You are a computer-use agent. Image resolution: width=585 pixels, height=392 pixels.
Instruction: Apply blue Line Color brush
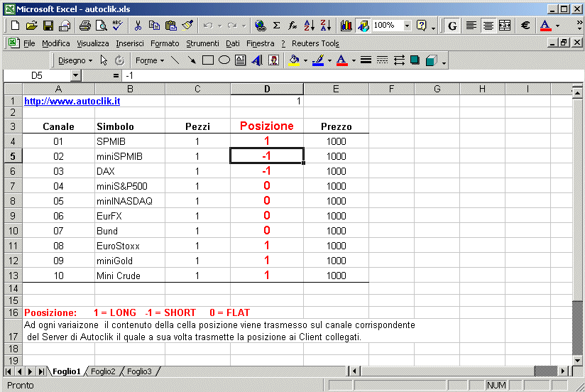click(x=318, y=60)
